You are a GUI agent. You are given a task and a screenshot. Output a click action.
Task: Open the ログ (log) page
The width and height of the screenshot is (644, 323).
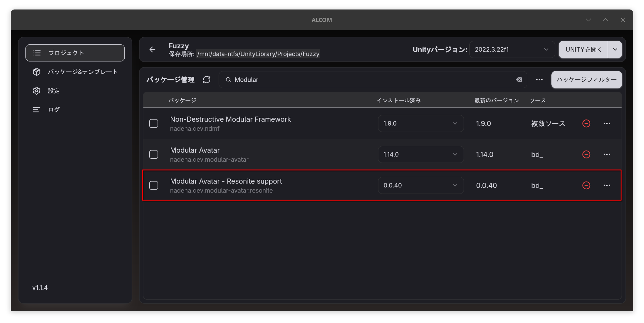point(53,109)
